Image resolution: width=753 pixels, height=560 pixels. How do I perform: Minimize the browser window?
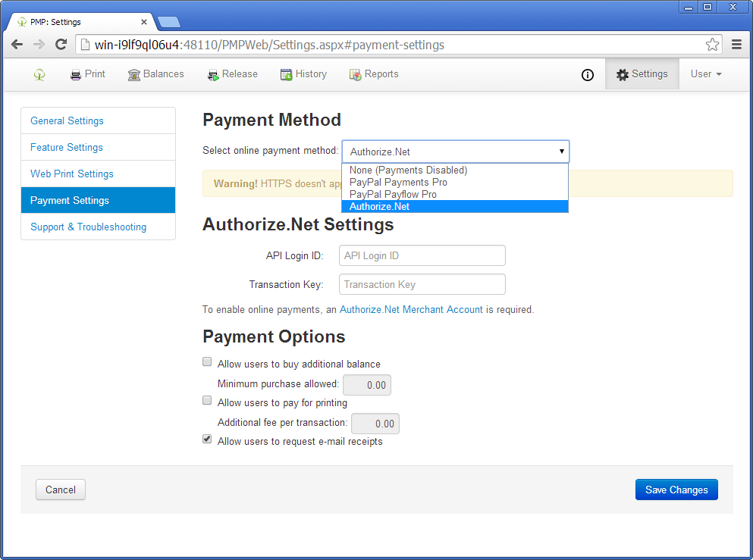(x=689, y=7)
